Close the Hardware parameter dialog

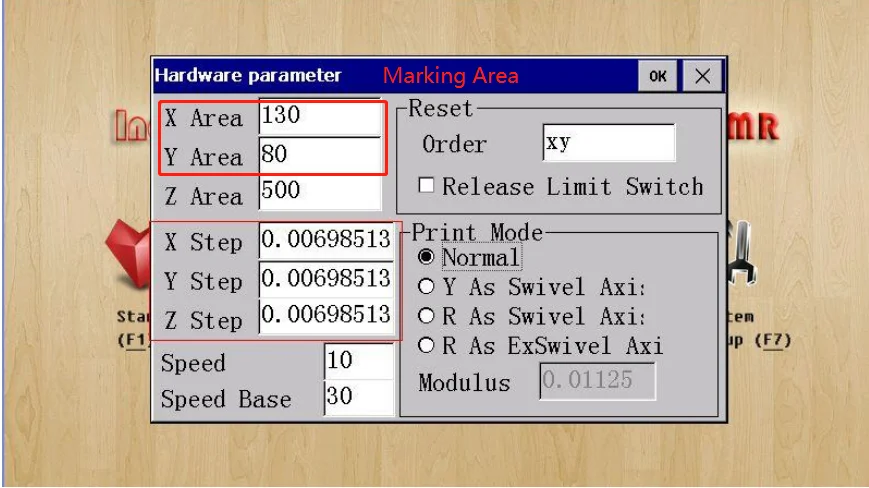pos(702,76)
